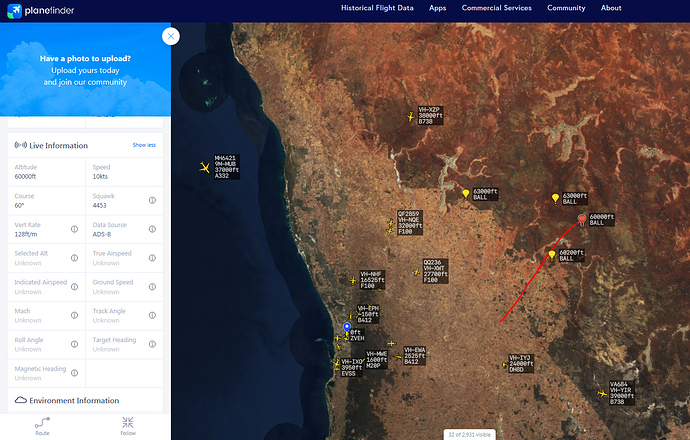This screenshot has width=690, height=440.
Task: Click the Live Information heading
Action: (59, 146)
